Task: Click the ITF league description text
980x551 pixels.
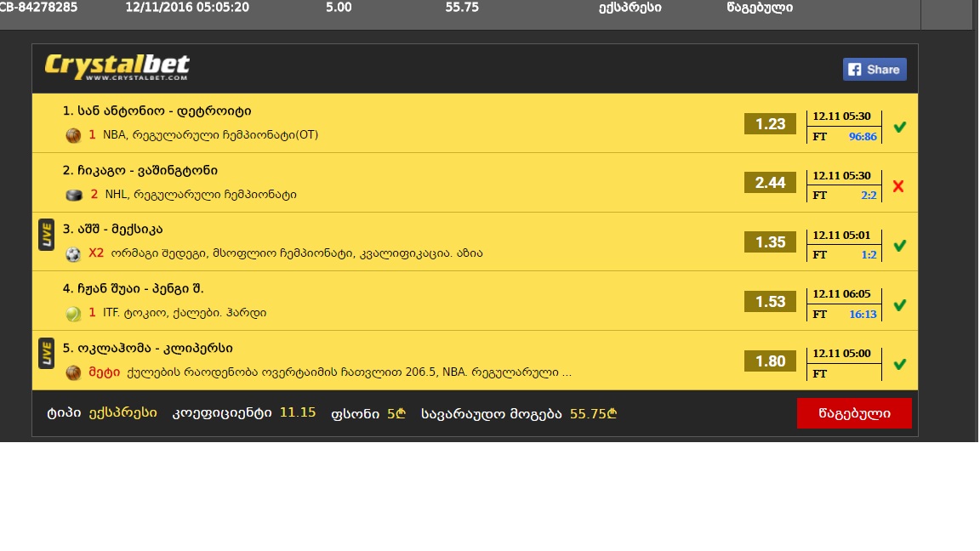Action: point(185,312)
